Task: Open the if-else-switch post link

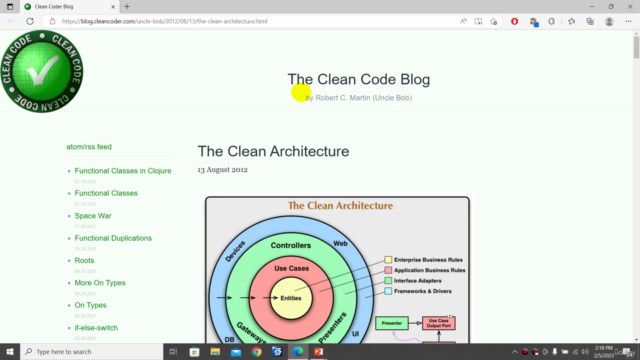Action: tap(96, 328)
